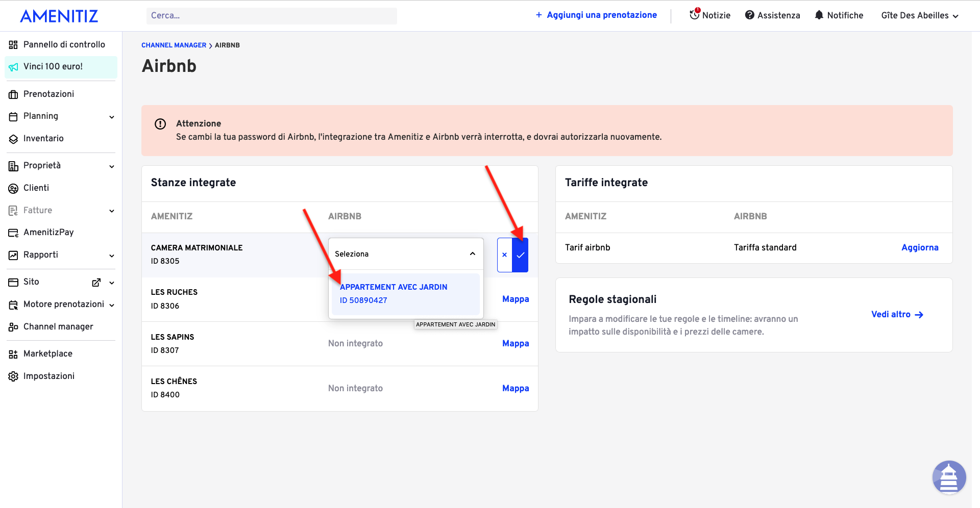980x508 pixels.
Task: Click the Proprietà building icon
Action: (13, 166)
